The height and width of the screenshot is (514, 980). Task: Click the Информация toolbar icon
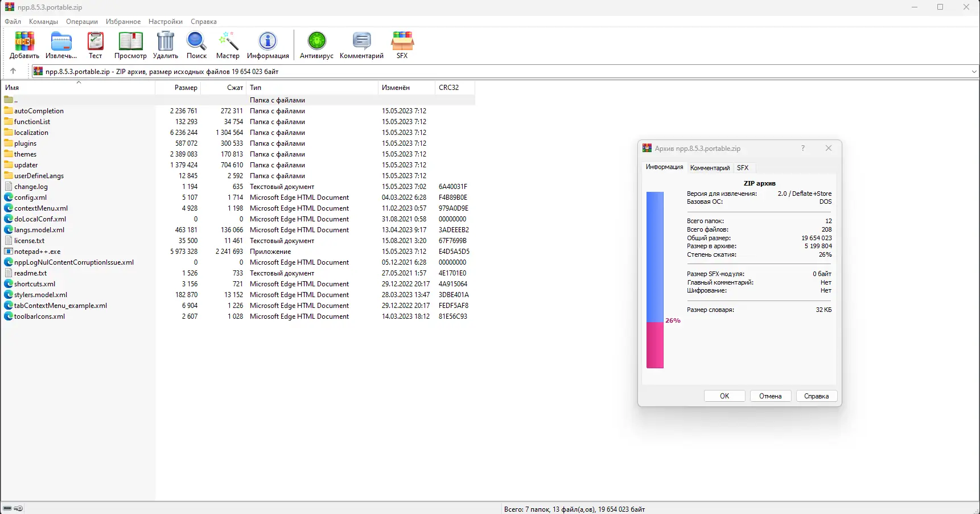pyautogui.click(x=267, y=42)
